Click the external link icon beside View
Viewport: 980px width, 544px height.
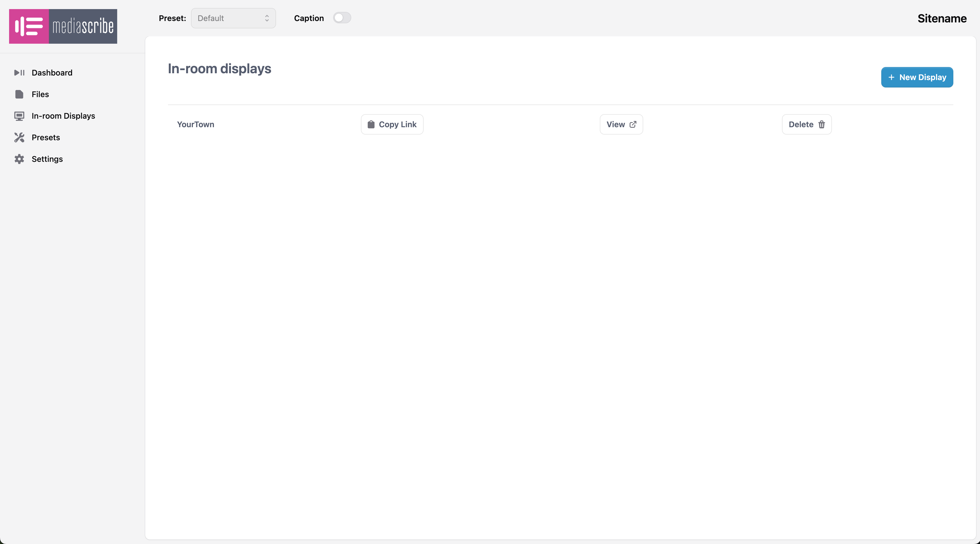pyautogui.click(x=633, y=124)
